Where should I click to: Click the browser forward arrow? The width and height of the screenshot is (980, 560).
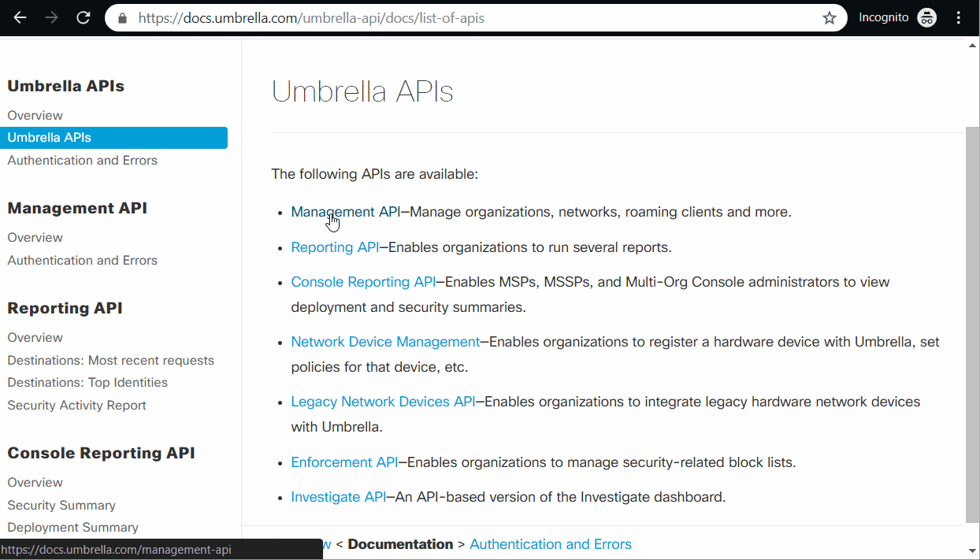click(51, 17)
